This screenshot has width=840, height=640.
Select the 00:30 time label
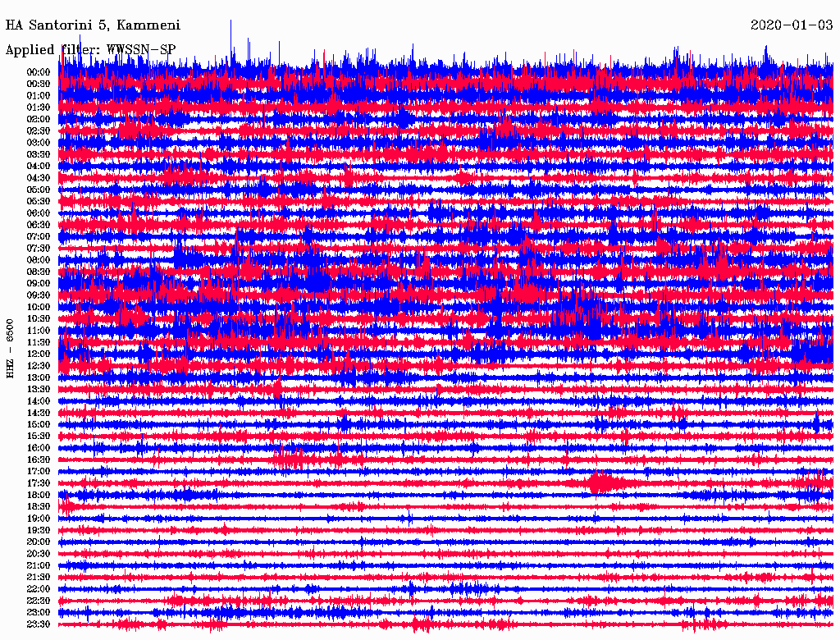click(x=39, y=85)
